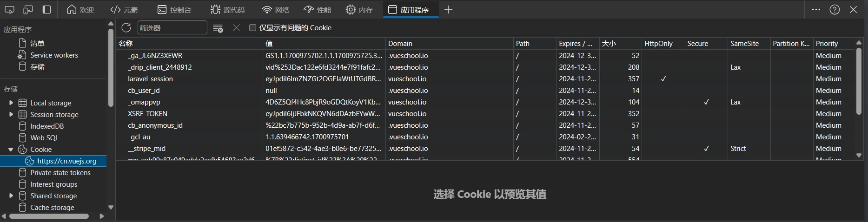Refresh the cookie list
This screenshot has height=222, width=868.
point(126,28)
